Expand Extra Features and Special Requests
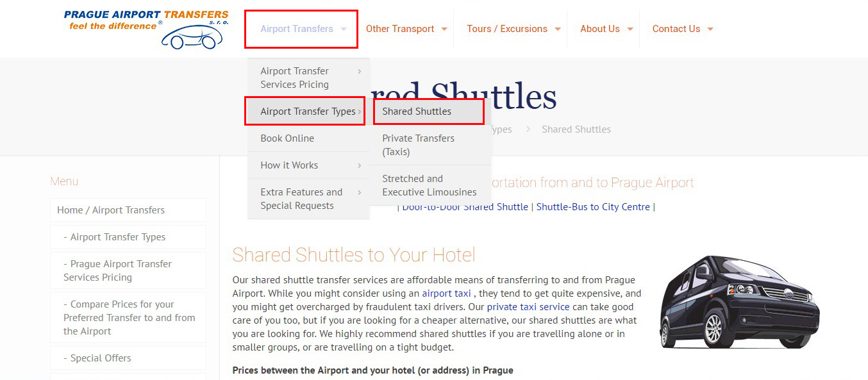The height and width of the screenshot is (380, 868). coord(308,199)
